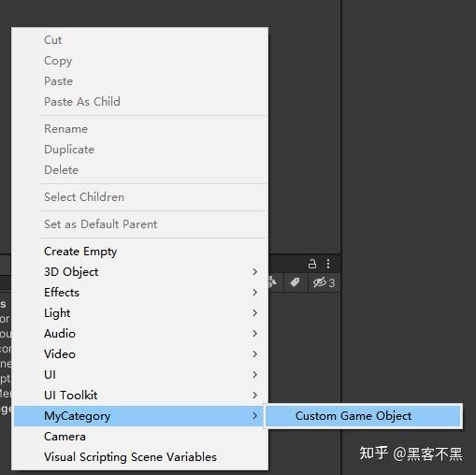Click the highlighted MyCategory entry
Viewport: 476px width, 475px height.
(139, 416)
